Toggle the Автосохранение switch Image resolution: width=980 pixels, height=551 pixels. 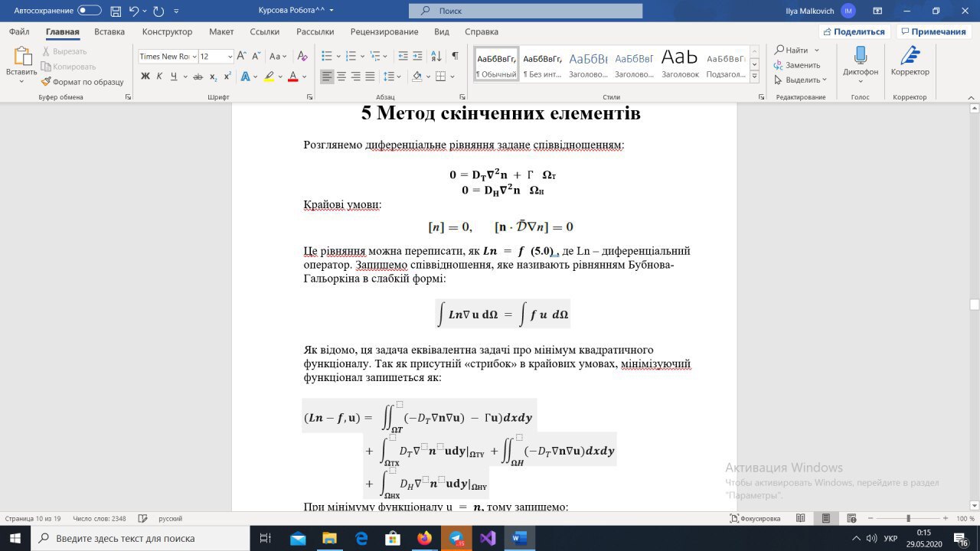(90, 11)
